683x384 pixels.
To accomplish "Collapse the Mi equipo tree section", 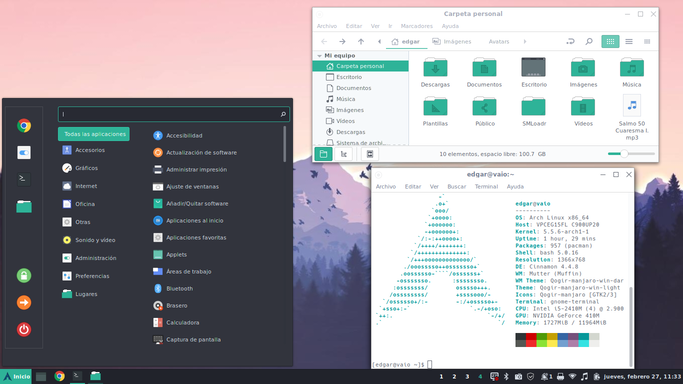I will coord(320,56).
